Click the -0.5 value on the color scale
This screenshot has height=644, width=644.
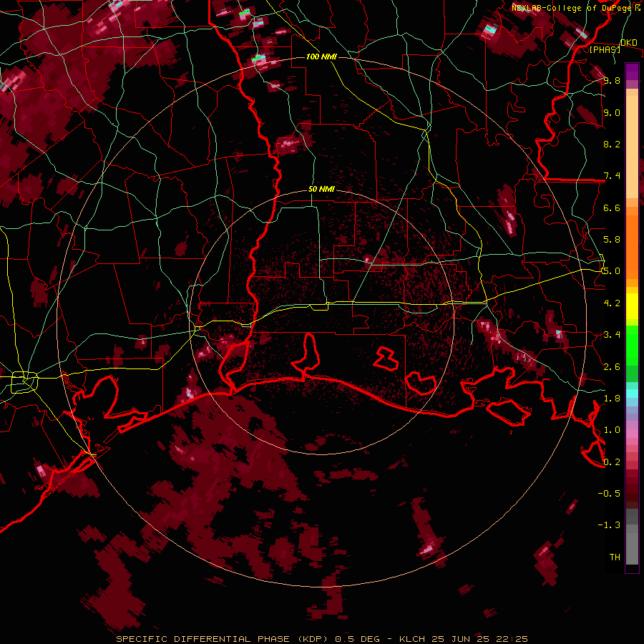[x=609, y=494]
